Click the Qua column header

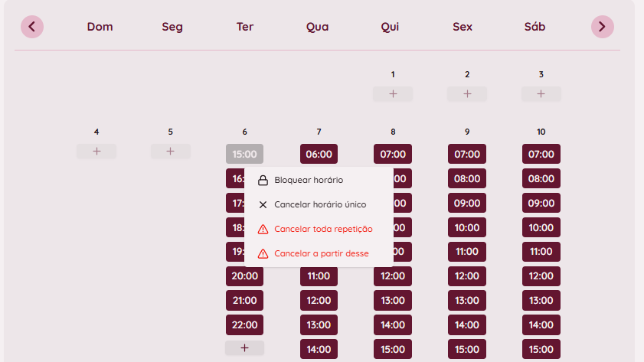[x=317, y=27]
